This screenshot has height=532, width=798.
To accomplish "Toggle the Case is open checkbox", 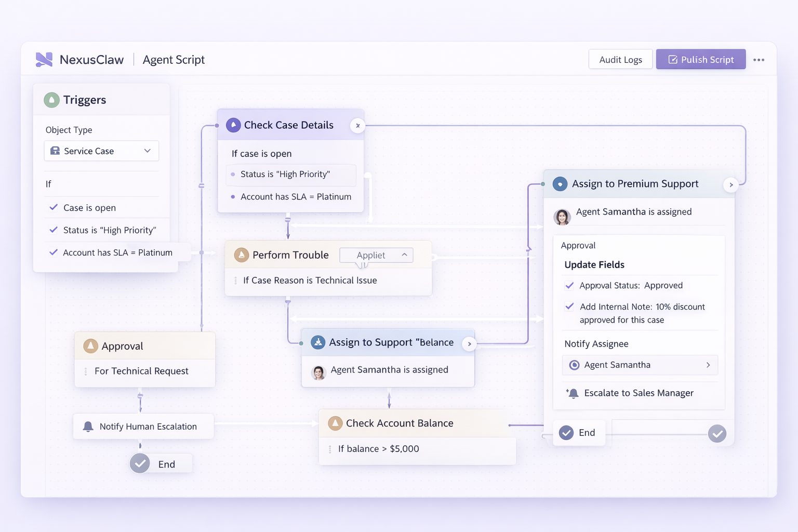I will tap(53, 207).
